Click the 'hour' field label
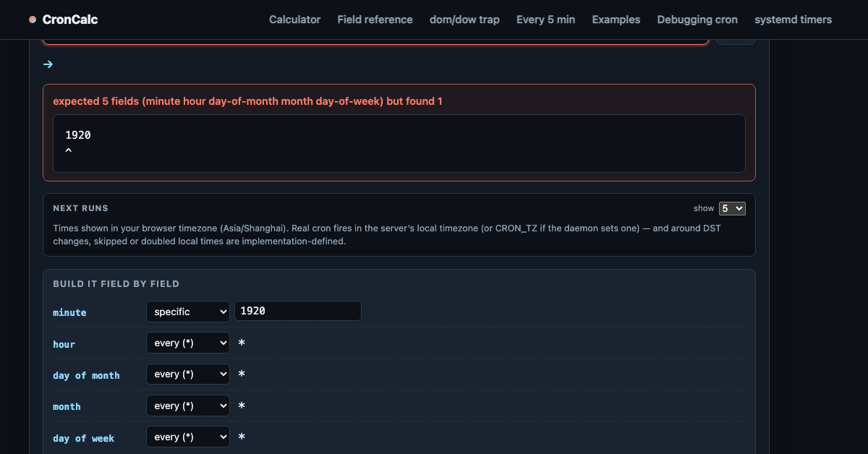Image resolution: width=868 pixels, height=454 pixels. tap(64, 344)
